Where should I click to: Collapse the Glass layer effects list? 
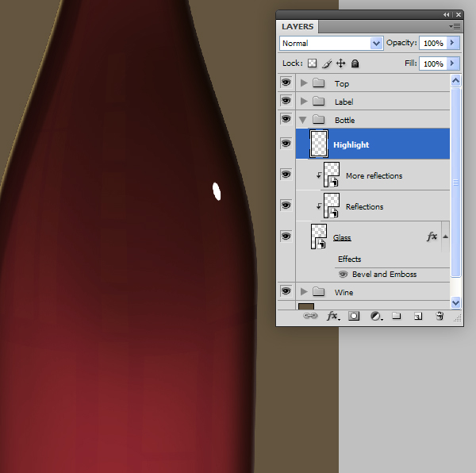click(x=445, y=236)
